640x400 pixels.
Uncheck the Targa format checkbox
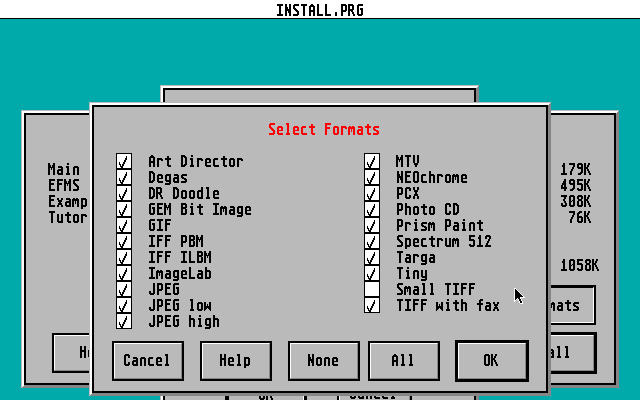point(372,257)
